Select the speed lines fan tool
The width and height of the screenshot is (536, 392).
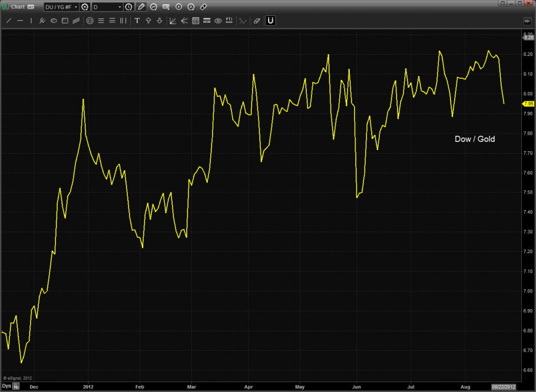184,21
